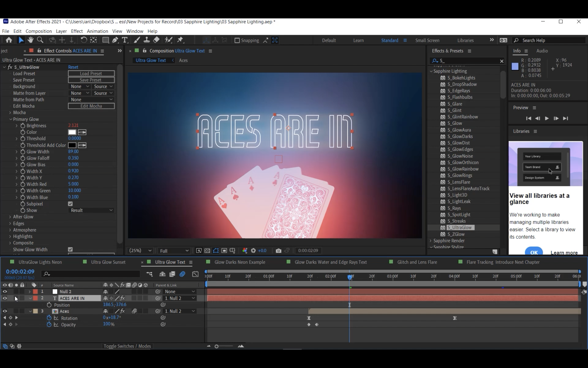Hide the ACES ARE IN layer
588x368 pixels.
pyautogui.click(x=5, y=298)
